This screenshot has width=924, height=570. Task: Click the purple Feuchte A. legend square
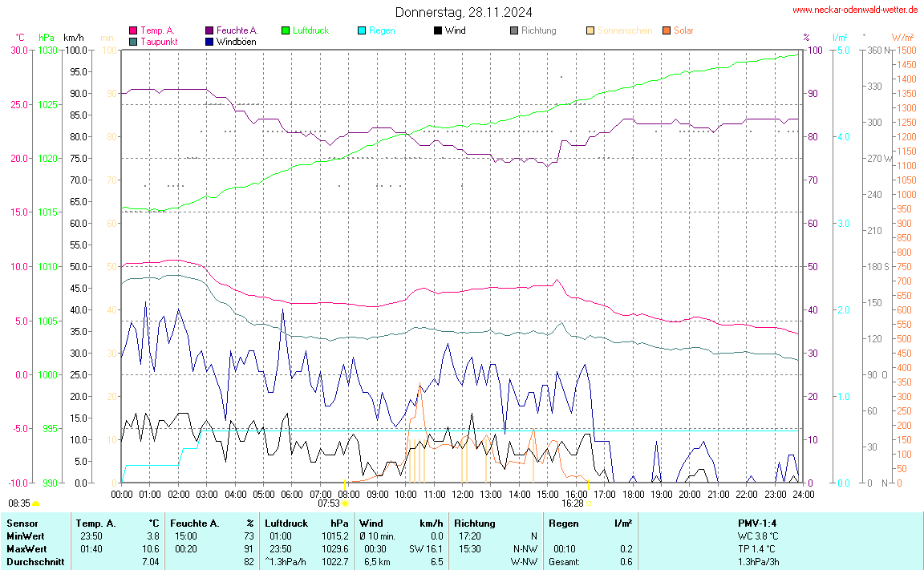coord(210,30)
